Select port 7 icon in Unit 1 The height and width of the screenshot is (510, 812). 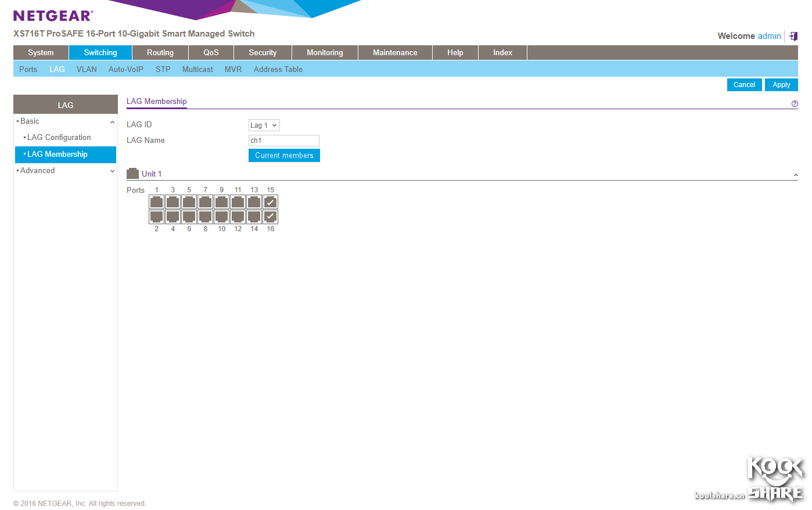205,202
